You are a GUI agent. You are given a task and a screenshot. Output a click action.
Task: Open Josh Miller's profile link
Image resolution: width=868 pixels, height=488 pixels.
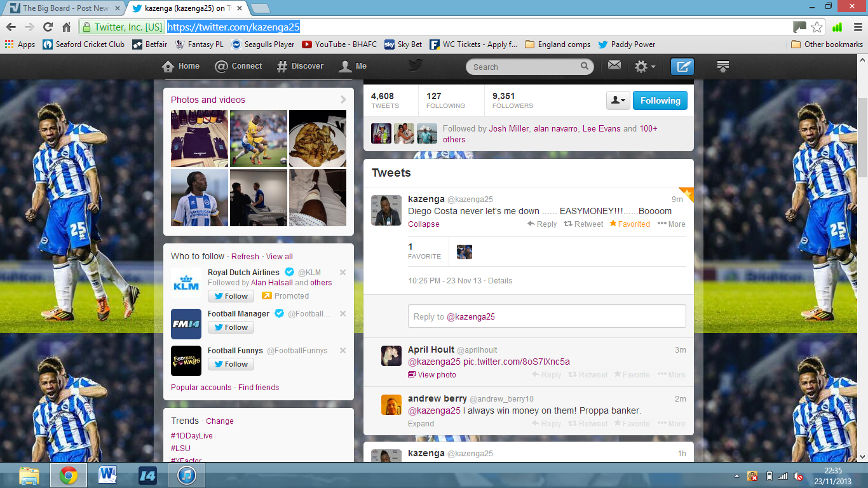(508, 128)
